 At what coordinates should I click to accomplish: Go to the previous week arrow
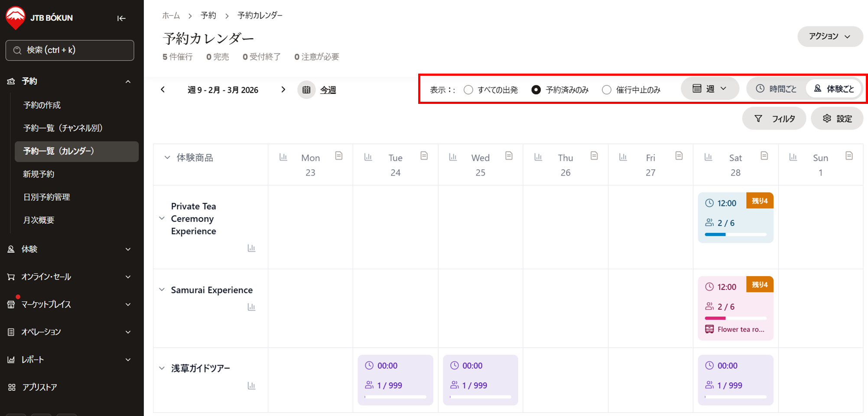(163, 90)
